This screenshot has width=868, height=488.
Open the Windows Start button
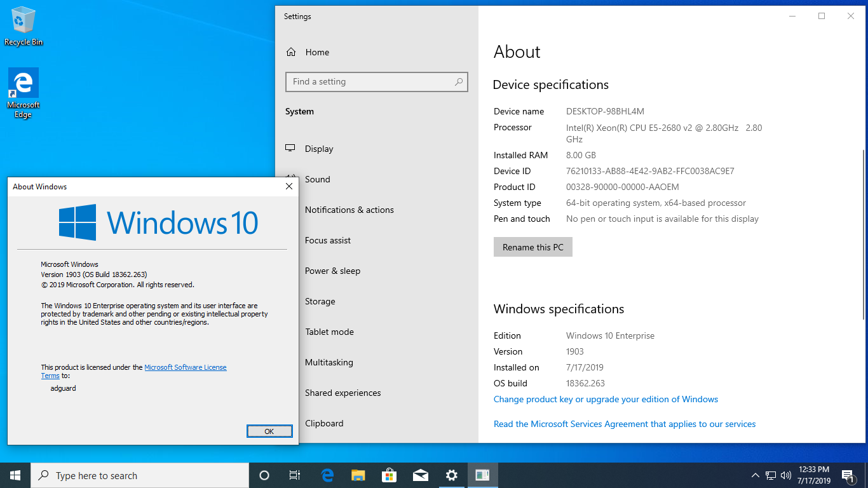click(x=15, y=475)
